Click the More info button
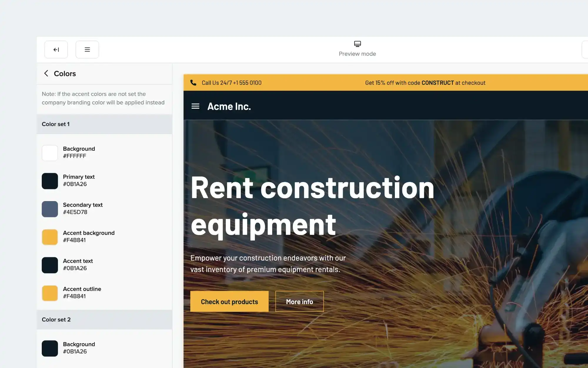Image resolution: width=588 pixels, height=368 pixels. click(x=299, y=301)
